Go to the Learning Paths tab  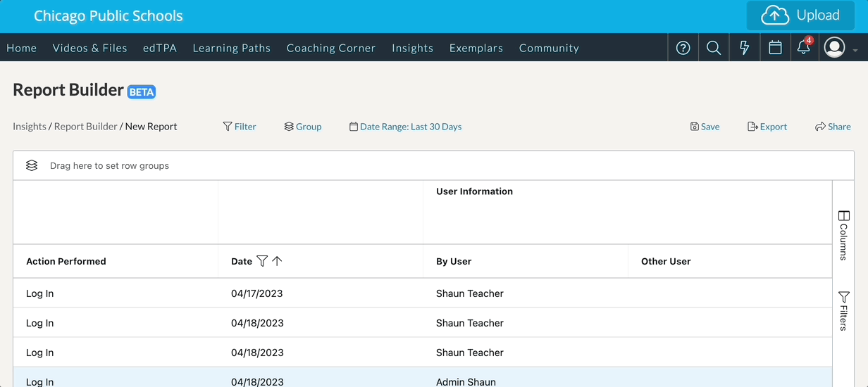231,48
